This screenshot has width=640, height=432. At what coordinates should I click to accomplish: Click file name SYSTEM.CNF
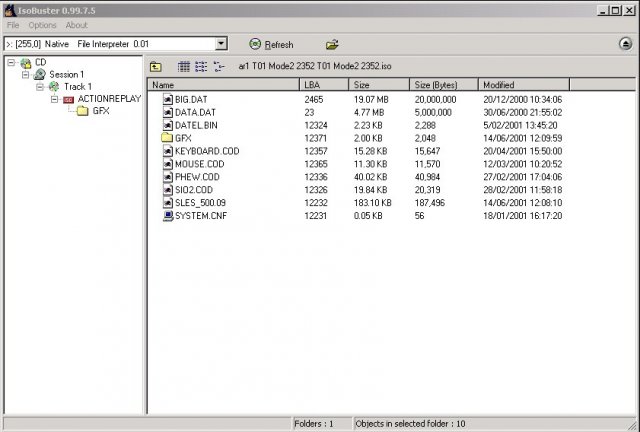click(201, 216)
